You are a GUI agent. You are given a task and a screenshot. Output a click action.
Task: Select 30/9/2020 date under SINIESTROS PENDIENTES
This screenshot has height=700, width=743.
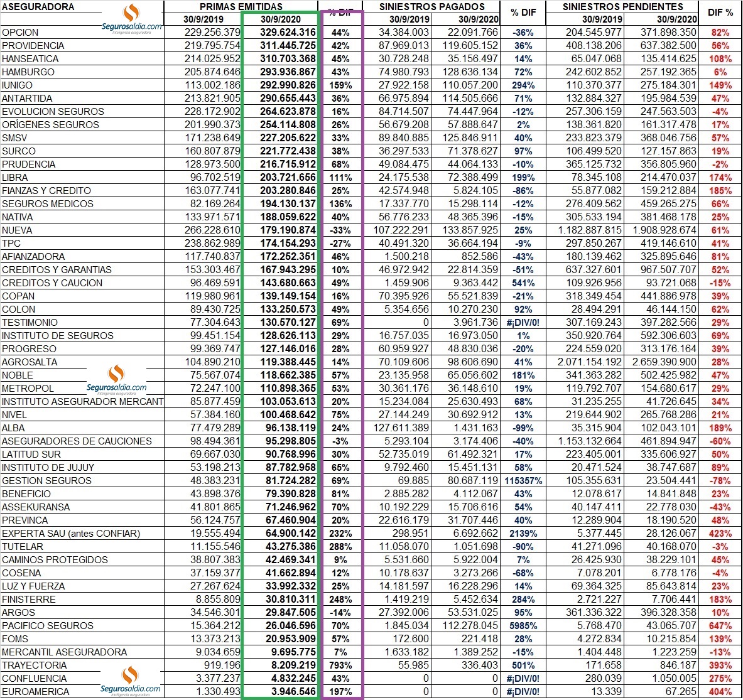(x=677, y=19)
